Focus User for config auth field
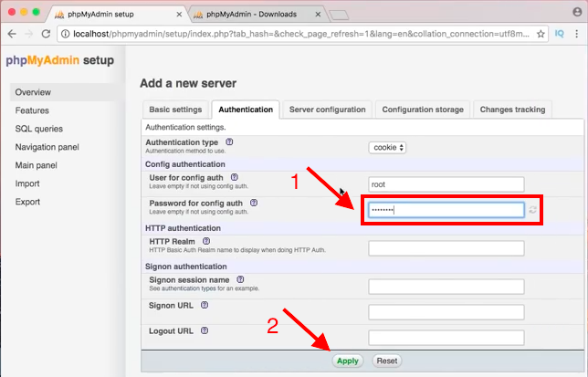 [446, 184]
